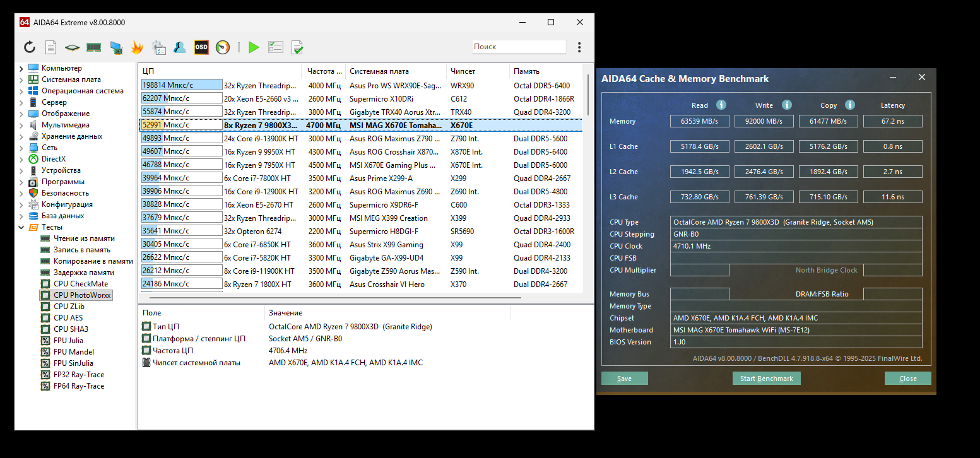The width and height of the screenshot is (980, 458).
Task: Select База данных in the sidebar tree
Action: click(62, 216)
